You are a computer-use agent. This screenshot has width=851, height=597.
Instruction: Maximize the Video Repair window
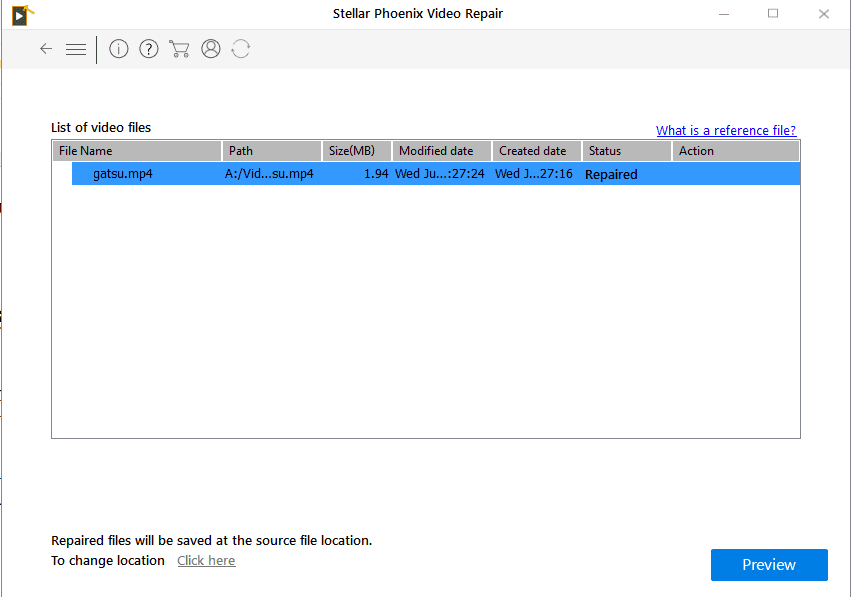point(773,14)
